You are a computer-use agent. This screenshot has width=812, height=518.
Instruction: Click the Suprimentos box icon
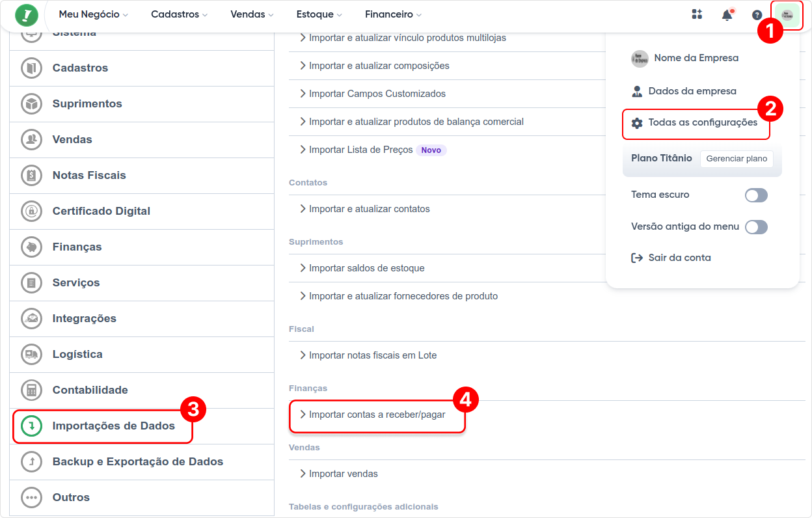[31, 103]
